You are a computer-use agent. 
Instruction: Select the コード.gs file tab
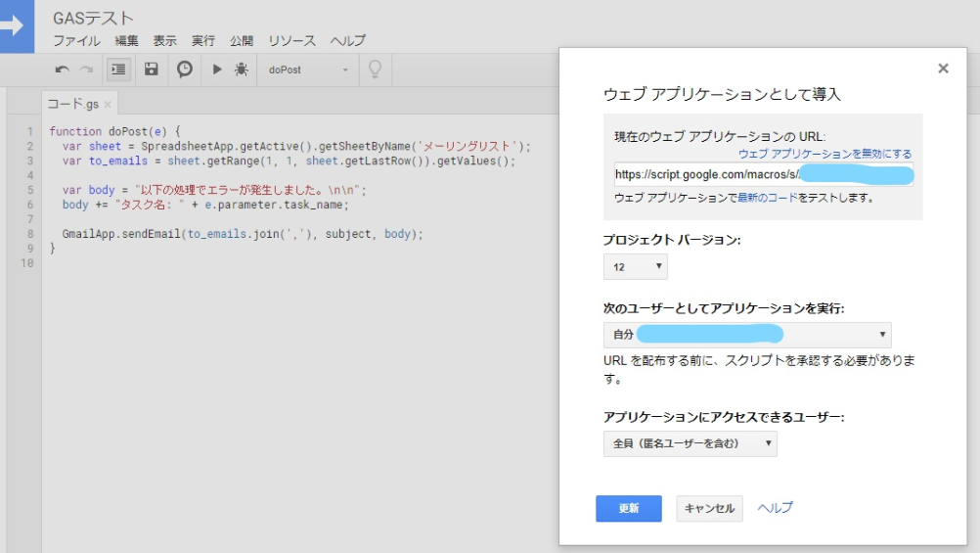(x=73, y=104)
